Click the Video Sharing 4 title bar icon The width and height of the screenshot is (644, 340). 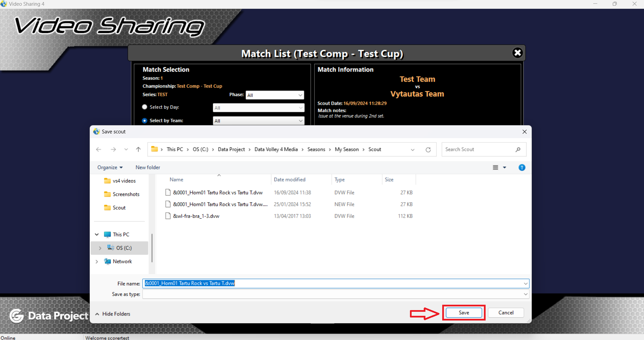tap(4, 4)
